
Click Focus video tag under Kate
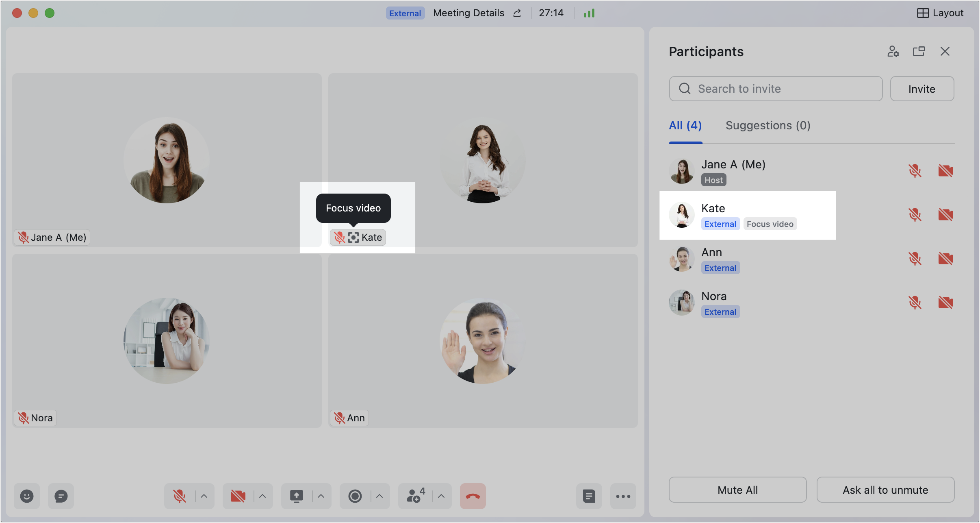[x=770, y=224]
